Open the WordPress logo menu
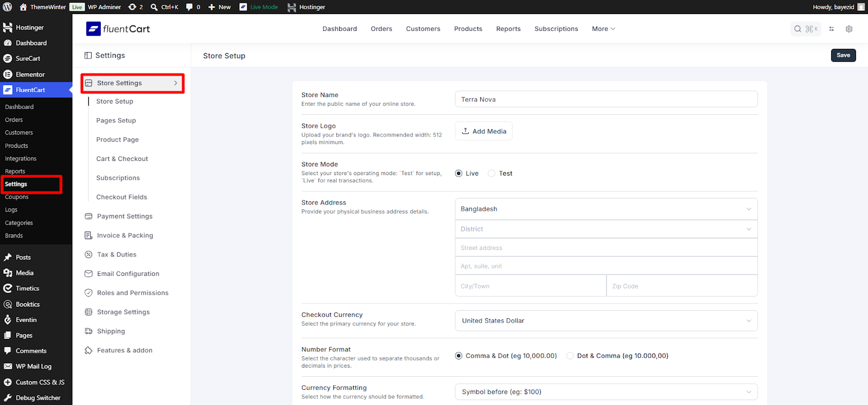Viewport: 868px width, 405px height. [x=8, y=7]
